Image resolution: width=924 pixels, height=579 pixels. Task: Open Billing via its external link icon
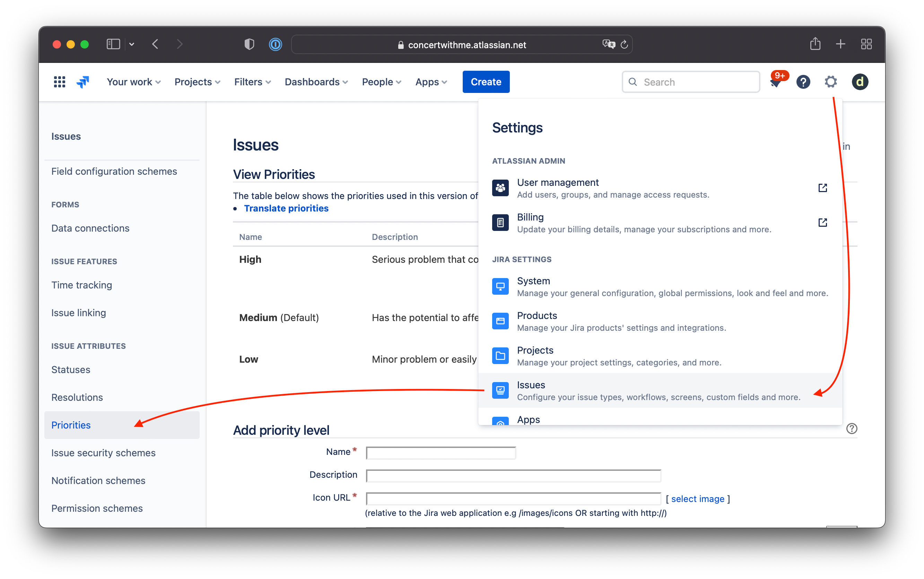coord(822,222)
